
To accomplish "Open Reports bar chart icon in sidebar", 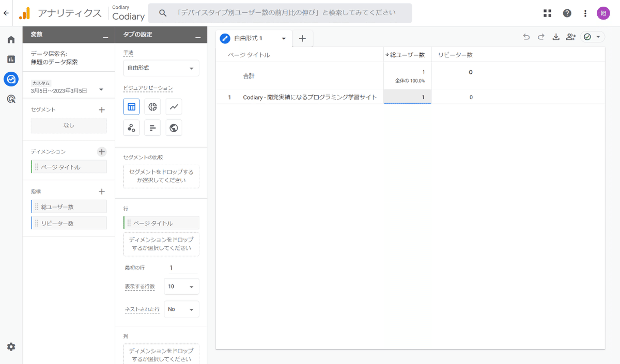I will [11, 59].
